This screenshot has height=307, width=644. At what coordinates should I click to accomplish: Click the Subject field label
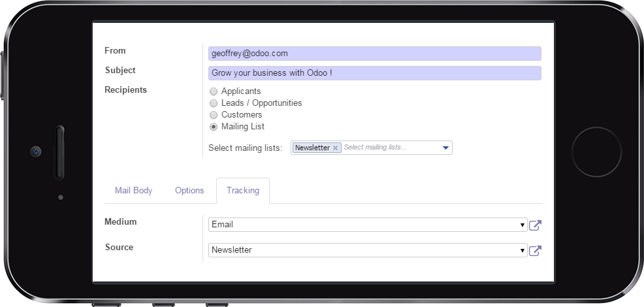[x=120, y=71]
